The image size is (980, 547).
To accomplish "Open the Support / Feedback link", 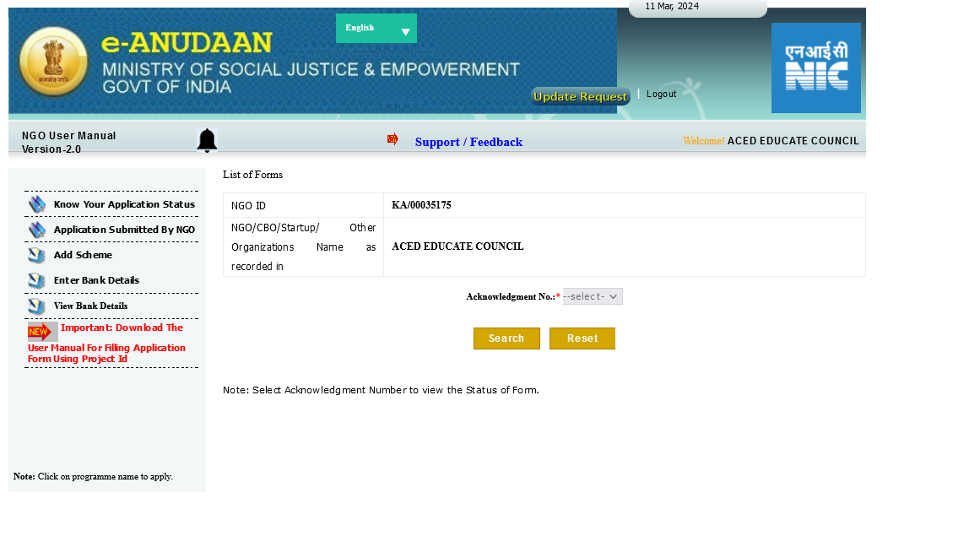I will point(468,142).
